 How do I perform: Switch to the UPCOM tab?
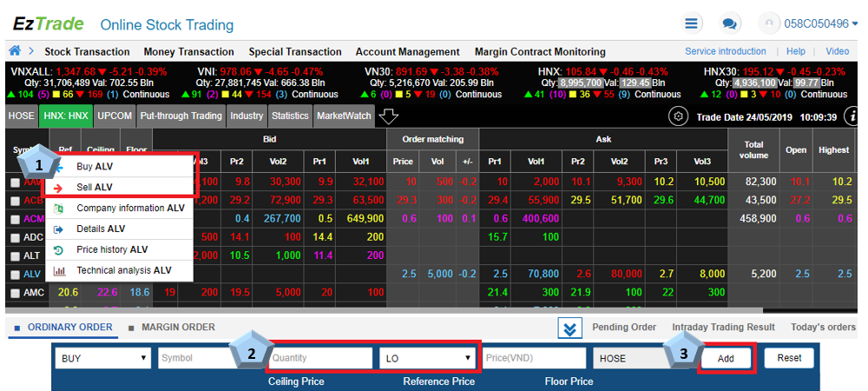[115, 116]
